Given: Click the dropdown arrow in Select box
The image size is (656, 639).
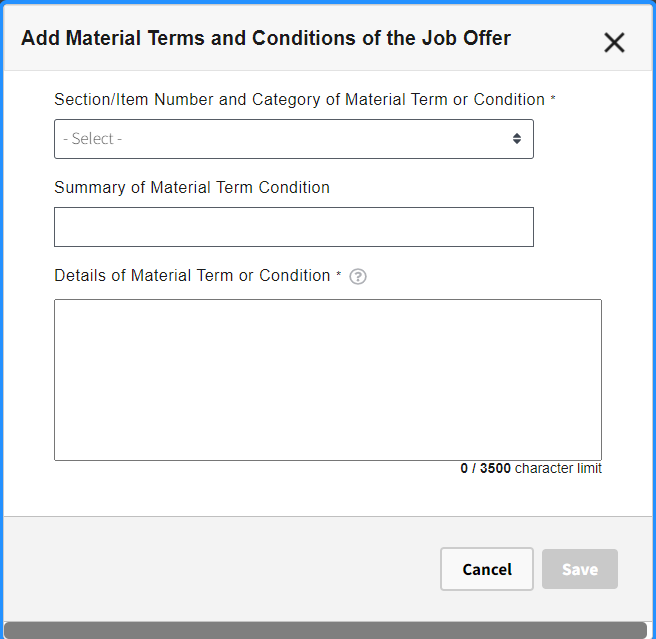Looking at the screenshot, I should click(x=517, y=139).
